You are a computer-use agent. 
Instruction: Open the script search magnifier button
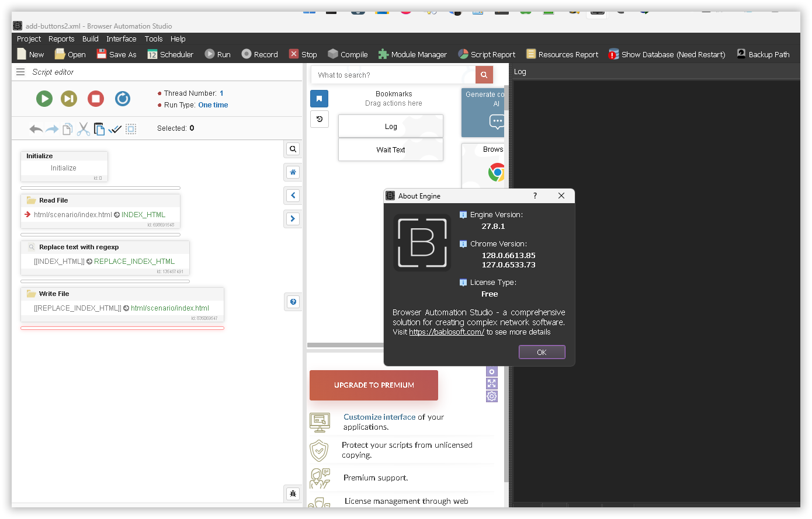293,149
